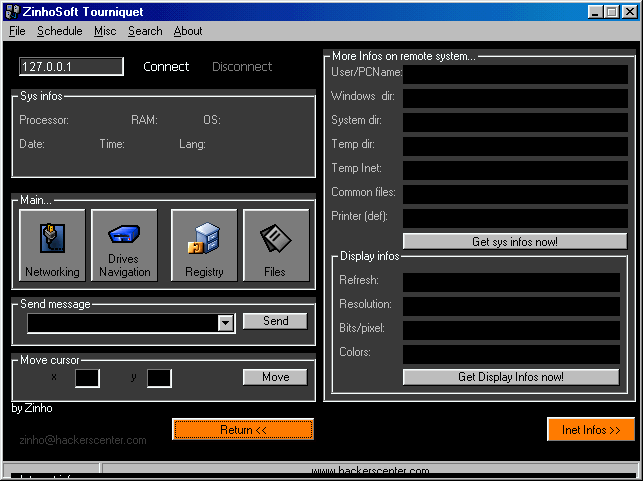The image size is (643, 481).
Task: Click Get sys infos now!
Action: [x=514, y=242]
